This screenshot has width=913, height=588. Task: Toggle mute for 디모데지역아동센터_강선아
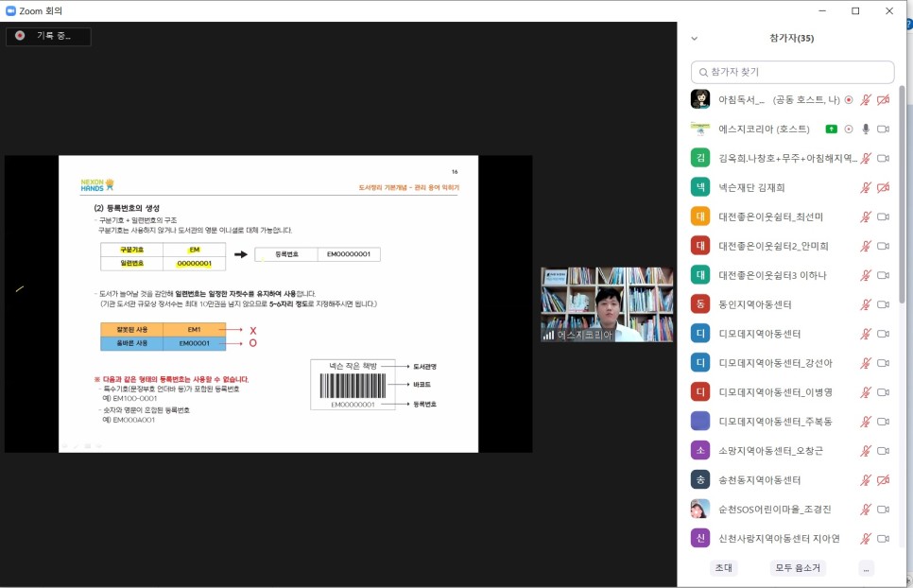click(x=866, y=361)
